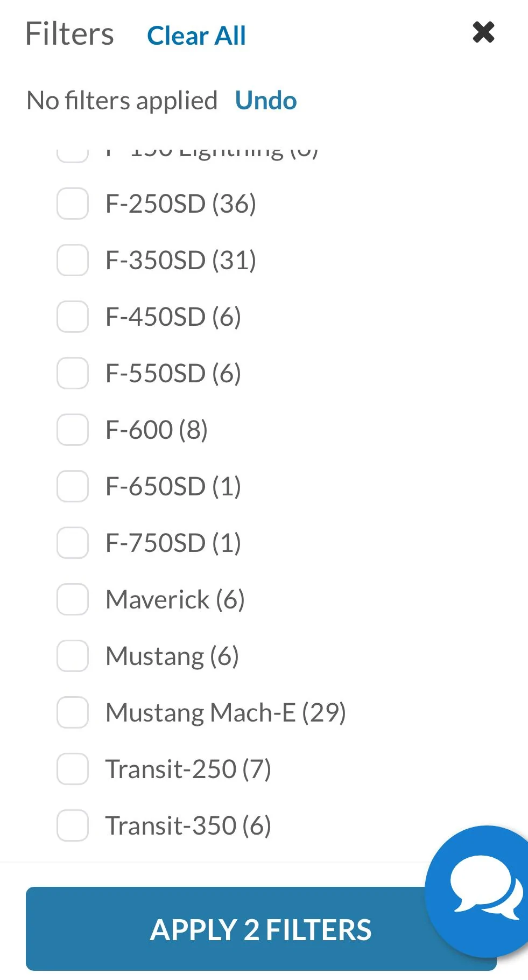Select the F-750SD (1) checkbox
The height and width of the screenshot is (980, 528).
click(73, 543)
